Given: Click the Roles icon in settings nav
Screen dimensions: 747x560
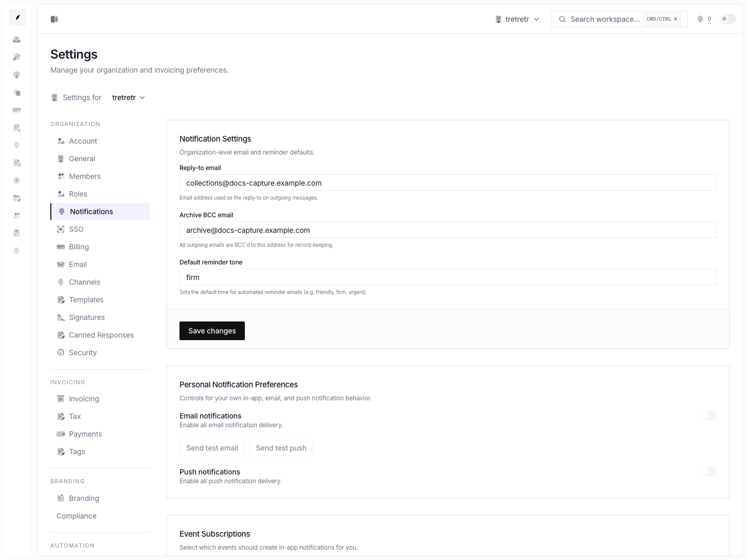Looking at the screenshot, I should tap(61, 194).
